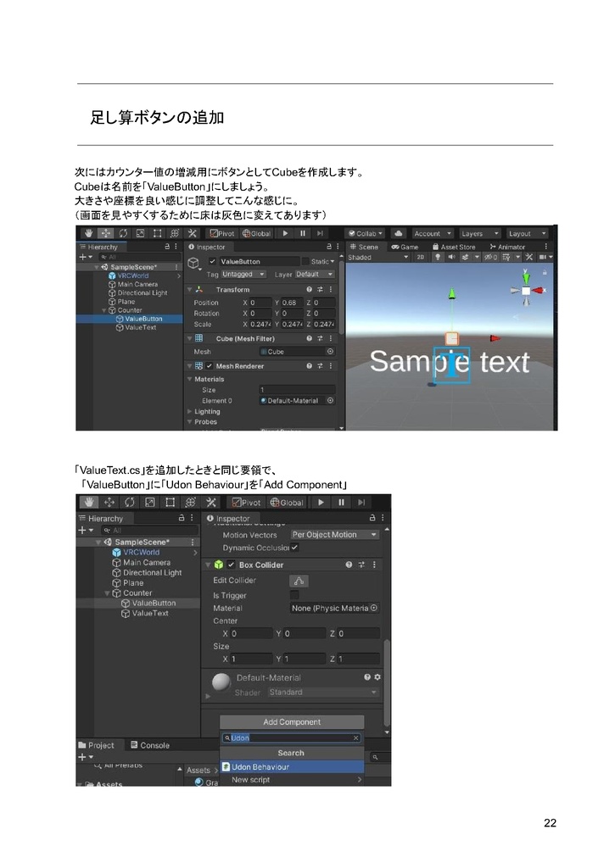This screenshot has height=868, width=615.
Task: Open the Shaded draw mode dropdown
Action: pos(378,258)
